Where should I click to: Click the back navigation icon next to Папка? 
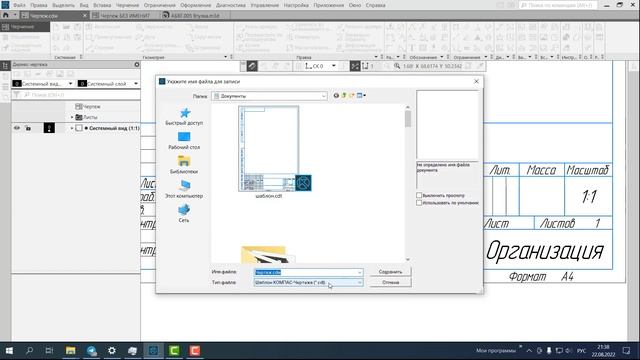click(336, 96)
